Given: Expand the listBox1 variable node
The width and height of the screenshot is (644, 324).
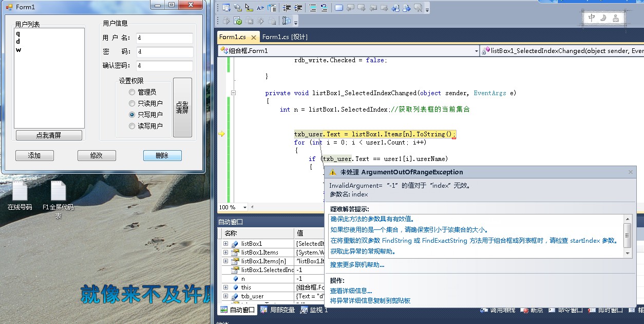Looking at the screenshot, I should 225,244.
